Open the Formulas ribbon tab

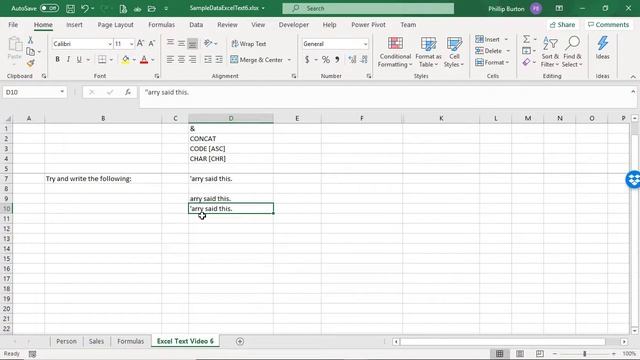tap(161, 25)
